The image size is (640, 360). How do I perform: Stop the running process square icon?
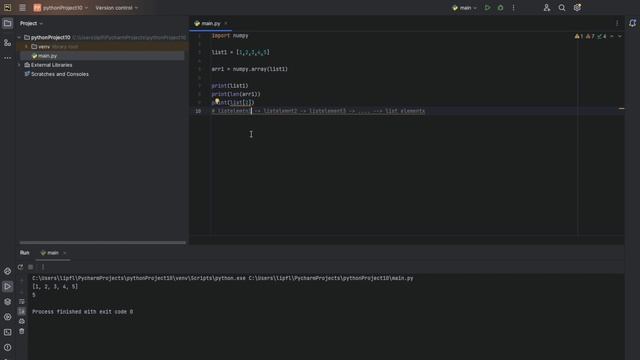[x=31, y=267]
